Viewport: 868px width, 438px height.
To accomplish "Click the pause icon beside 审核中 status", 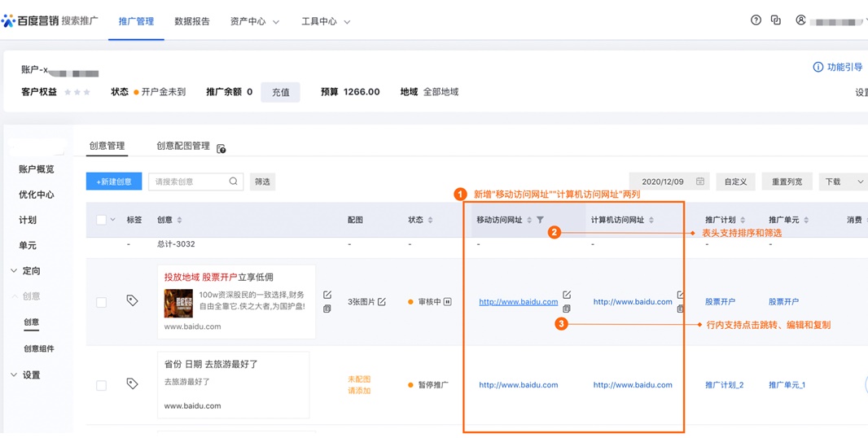I will click(447, 302).
